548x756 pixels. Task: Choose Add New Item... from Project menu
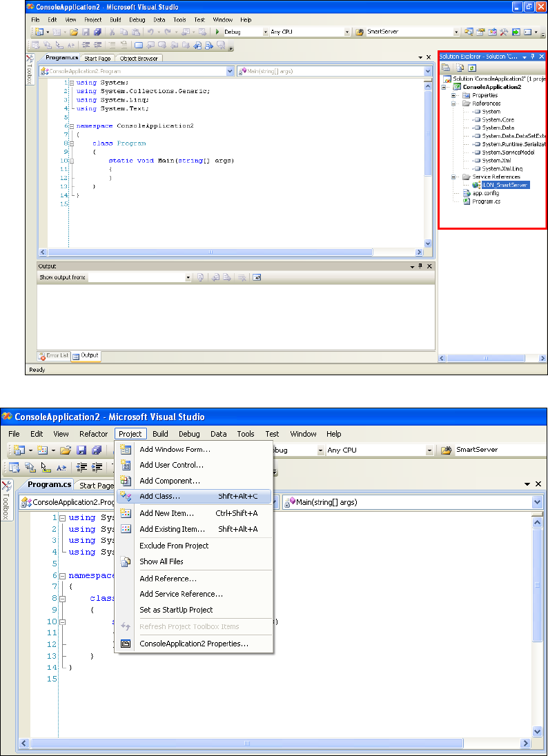pos(194,513)
